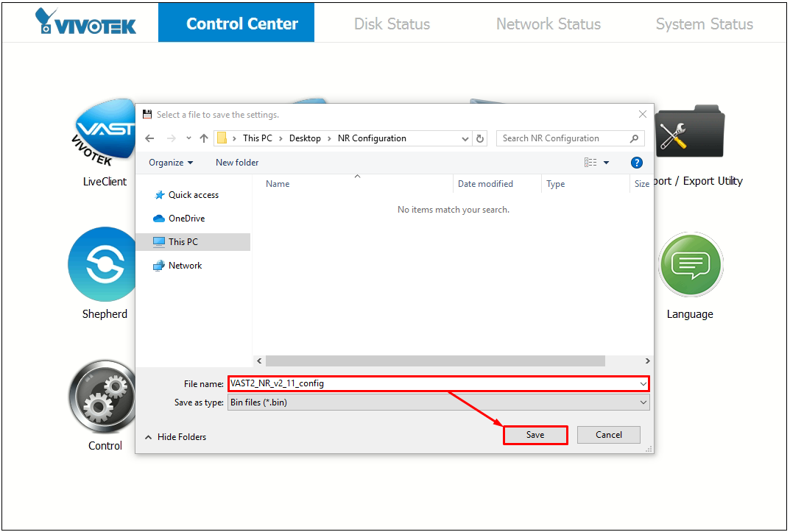Click the VIVOTEK logo

[x=85, y=21]
